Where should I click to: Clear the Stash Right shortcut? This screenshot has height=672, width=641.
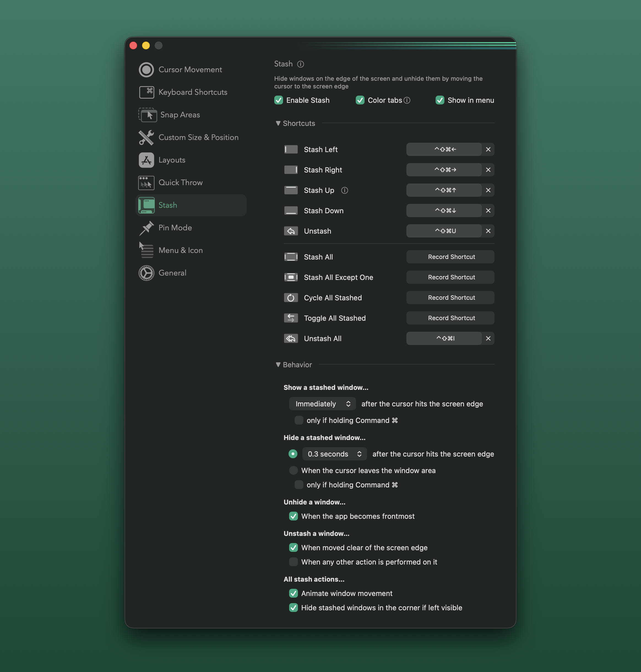click(x=488, y=170)
